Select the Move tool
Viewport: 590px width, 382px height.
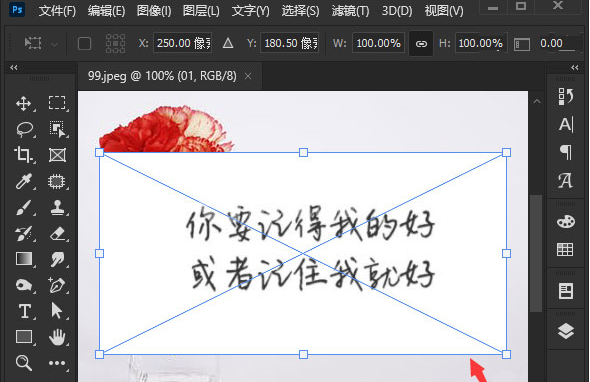pyautogui.click(x=23, y=103)
